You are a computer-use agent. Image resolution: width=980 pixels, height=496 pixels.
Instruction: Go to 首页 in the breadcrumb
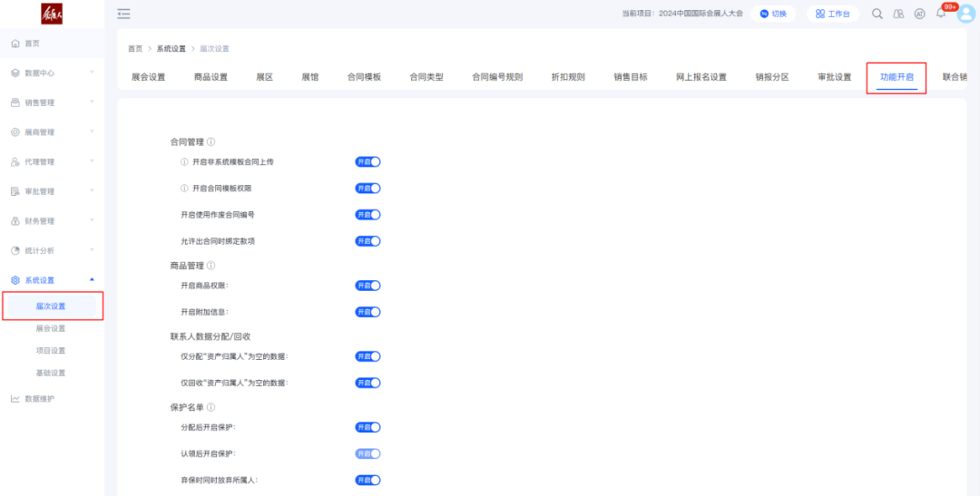tap(134, 49)
